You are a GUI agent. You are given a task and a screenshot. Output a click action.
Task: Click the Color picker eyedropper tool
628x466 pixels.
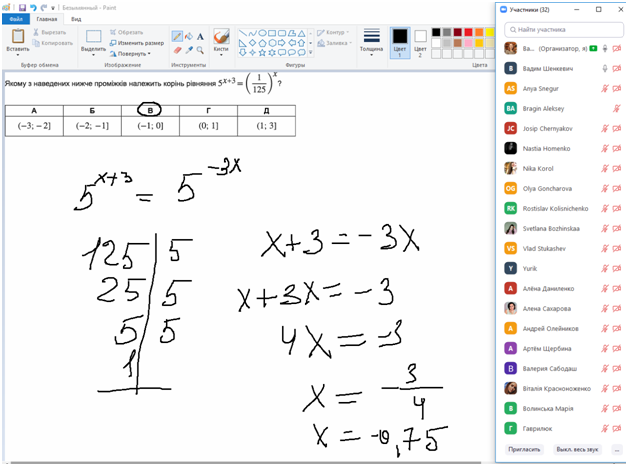187,47
